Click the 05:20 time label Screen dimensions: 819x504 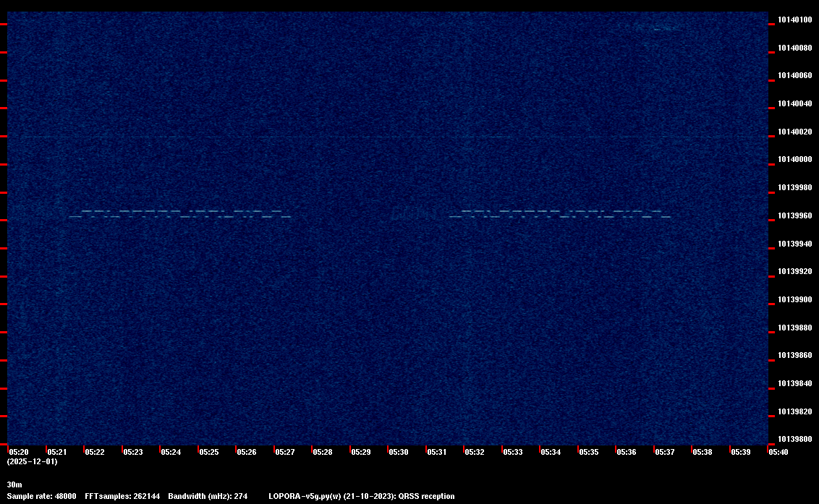19,452
